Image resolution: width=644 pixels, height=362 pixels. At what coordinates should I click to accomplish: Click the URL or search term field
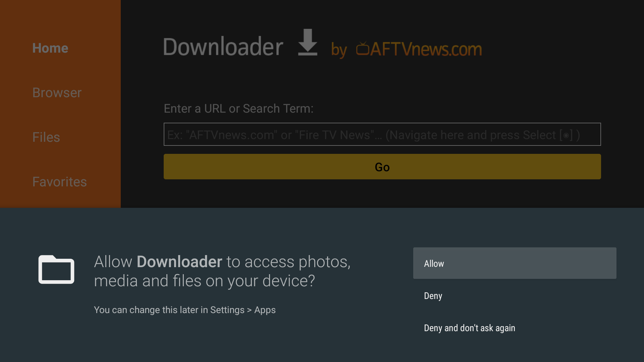coord(382,135)
